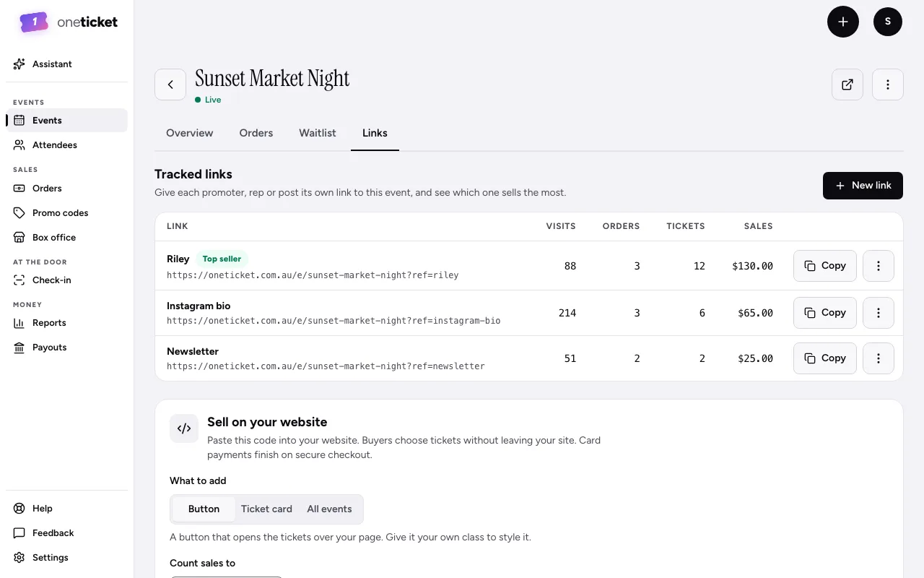Viewport: 924px width, 578px height.
Task: Switch to the Waitlist tab
Action: pos(318,133)
